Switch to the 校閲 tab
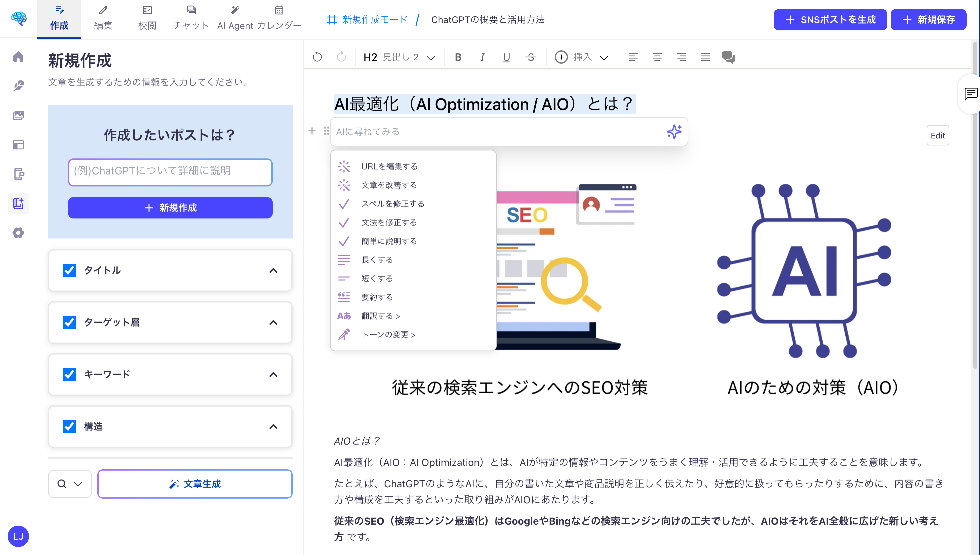The width and height of the screenshot is (980, 555). [x=147, y=17]
